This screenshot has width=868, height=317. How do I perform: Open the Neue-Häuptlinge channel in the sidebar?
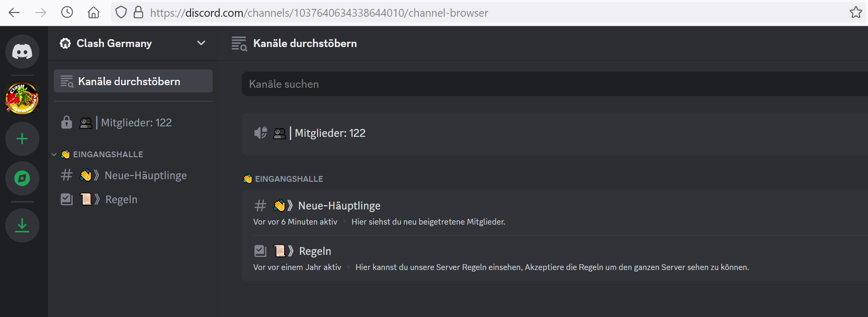(145, 175)
